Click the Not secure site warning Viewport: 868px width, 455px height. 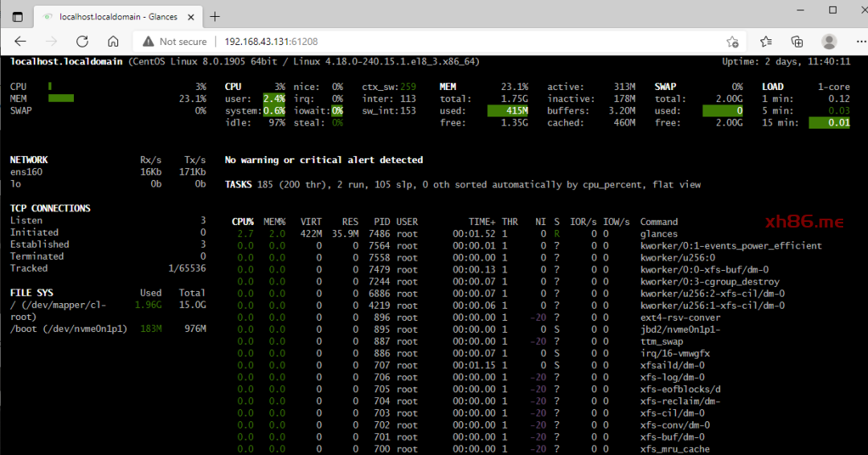point(174,42)
